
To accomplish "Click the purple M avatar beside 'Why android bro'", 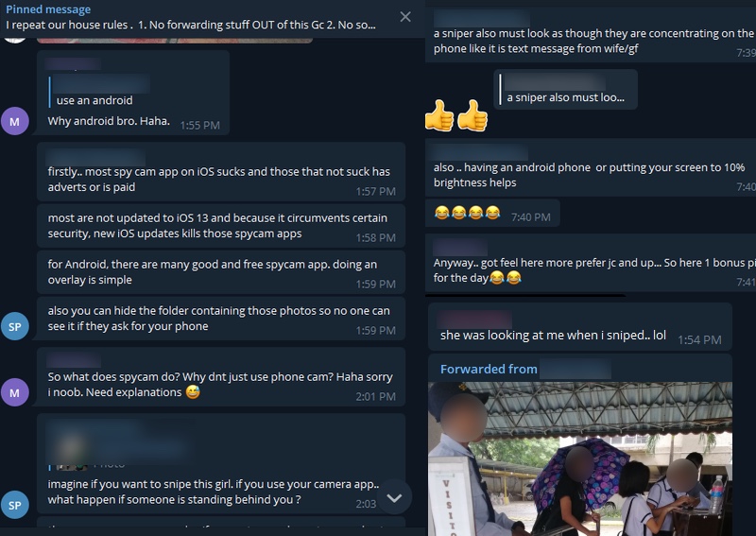I will coord(15,121).
